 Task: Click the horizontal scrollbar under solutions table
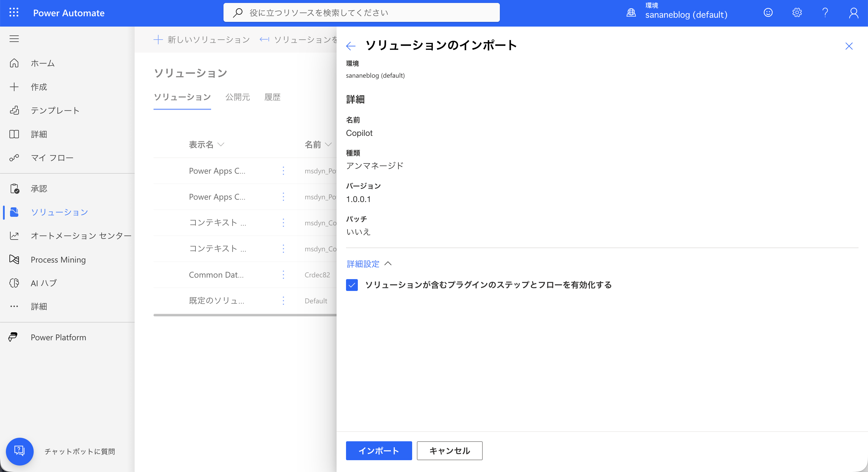pos(245,315)
